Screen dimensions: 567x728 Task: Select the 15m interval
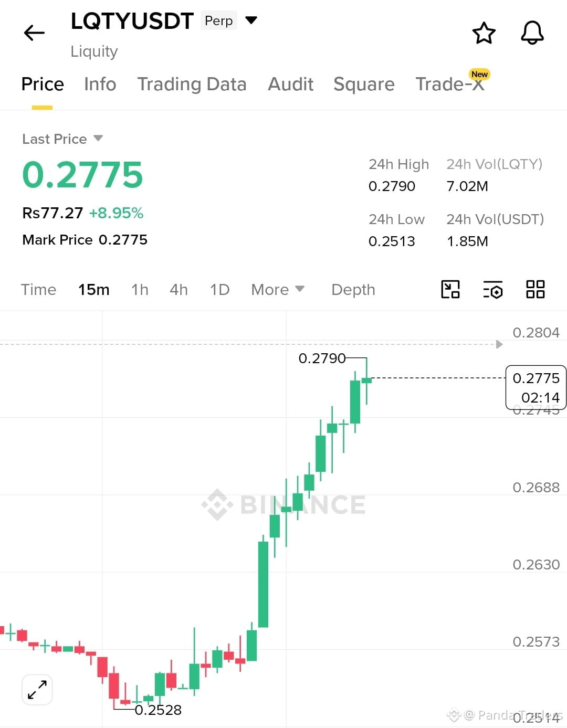[x=94, y=289]
